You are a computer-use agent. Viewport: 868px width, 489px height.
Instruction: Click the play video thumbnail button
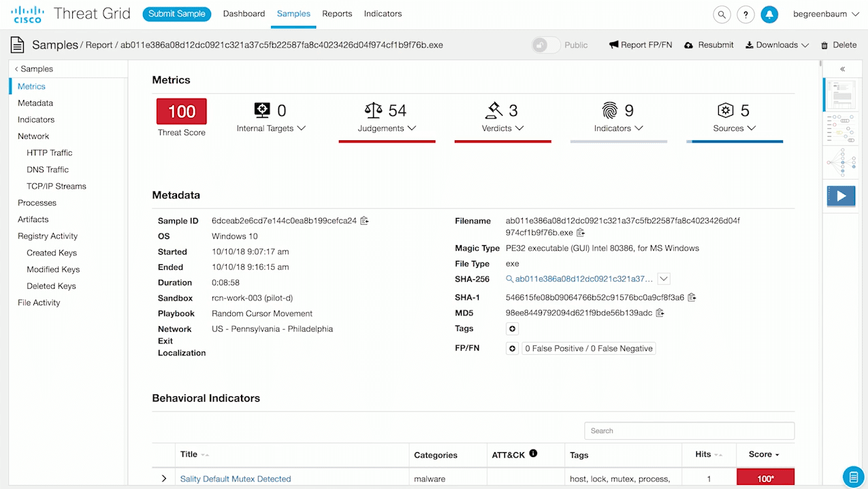[x=841, y=196]
